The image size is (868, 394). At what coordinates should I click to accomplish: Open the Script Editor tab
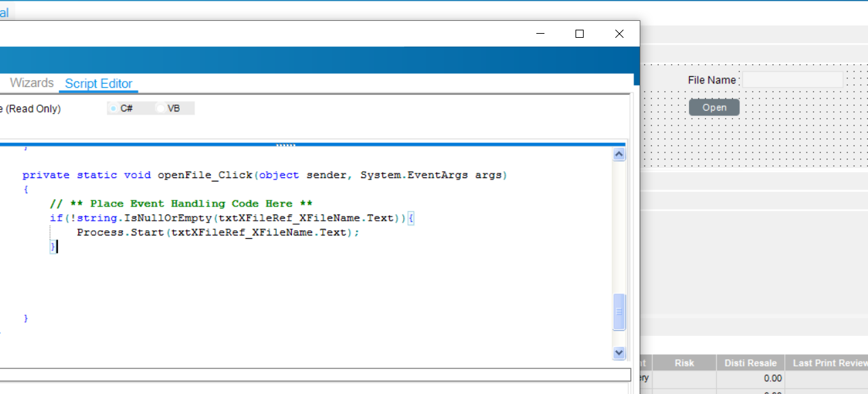pyautogui.click(x=99, y=84)
